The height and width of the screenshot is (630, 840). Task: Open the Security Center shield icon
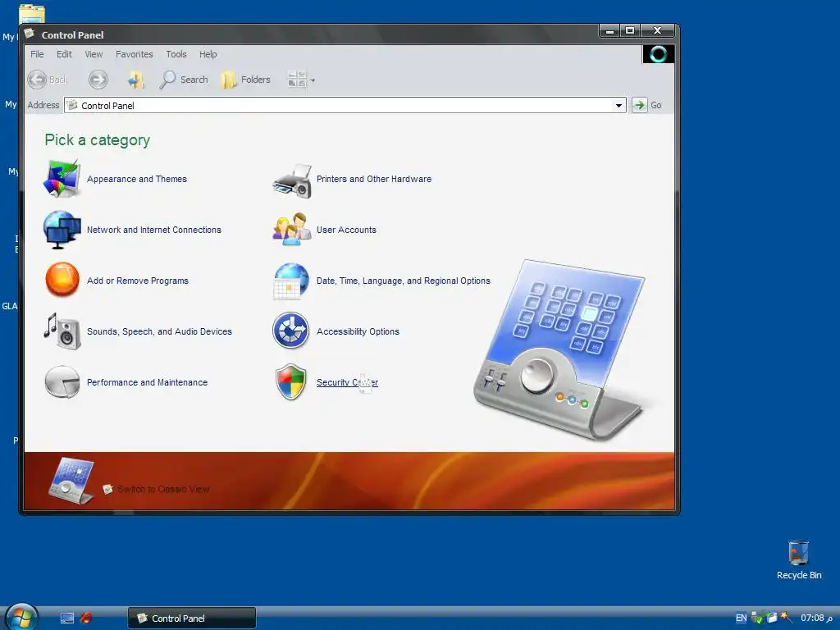click(x=291, y=382)
